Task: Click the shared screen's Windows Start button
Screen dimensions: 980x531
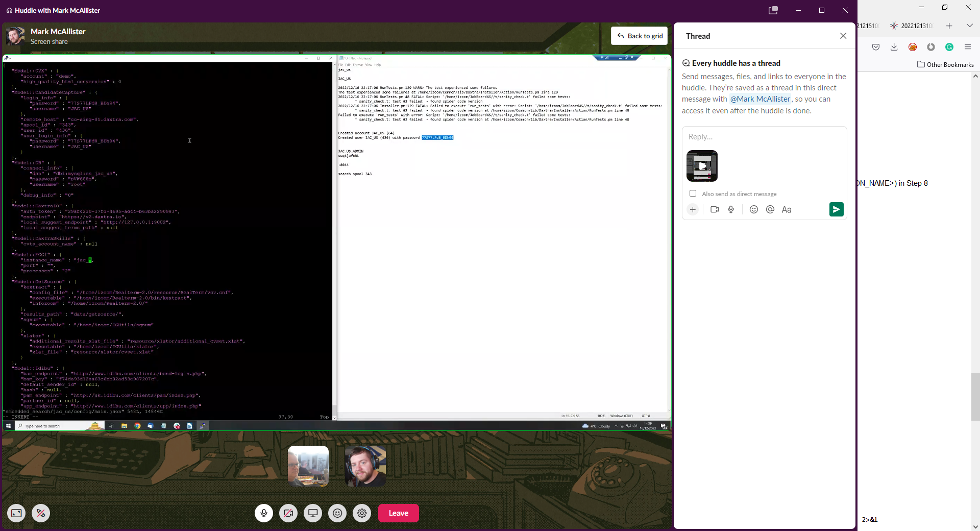Action: pyautogui.click(x=8, y=426)
